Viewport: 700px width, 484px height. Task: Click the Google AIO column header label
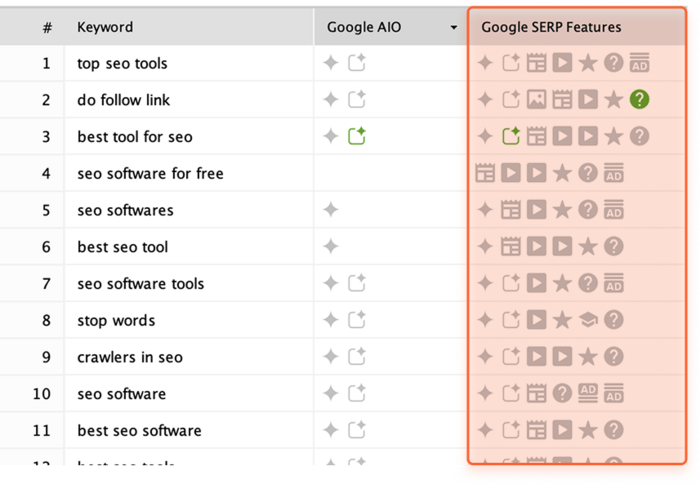coord(364,27)
